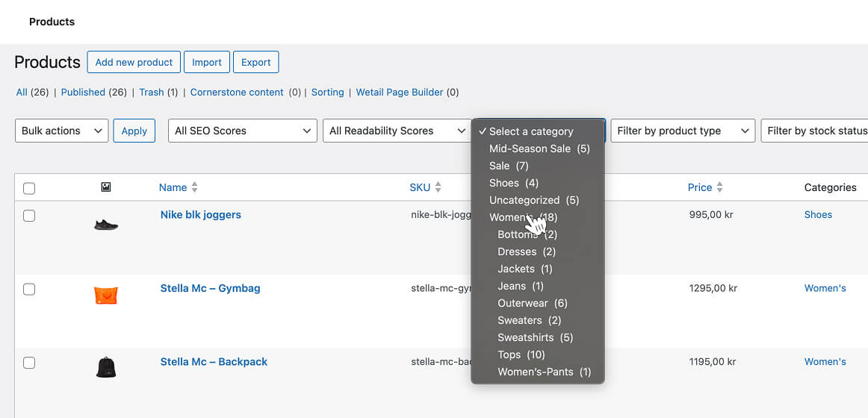
Task: Select Outerwear in the category dropdown list
Action: 532,303
